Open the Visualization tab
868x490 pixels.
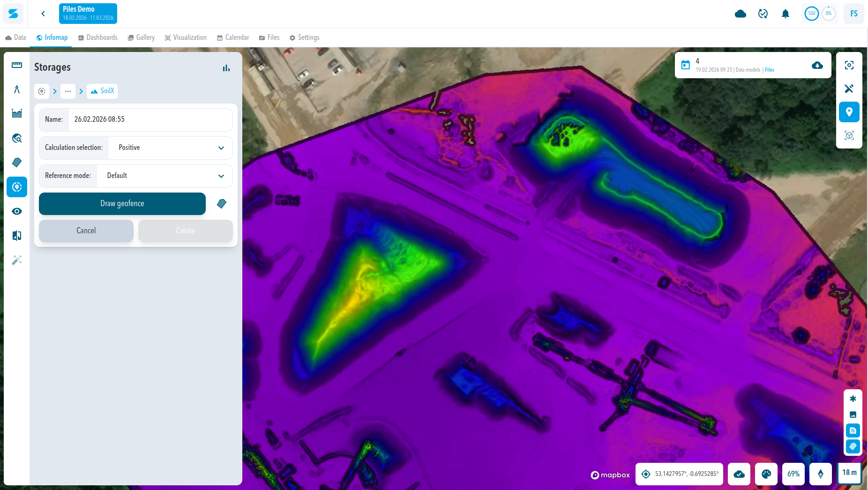(186, 37)
